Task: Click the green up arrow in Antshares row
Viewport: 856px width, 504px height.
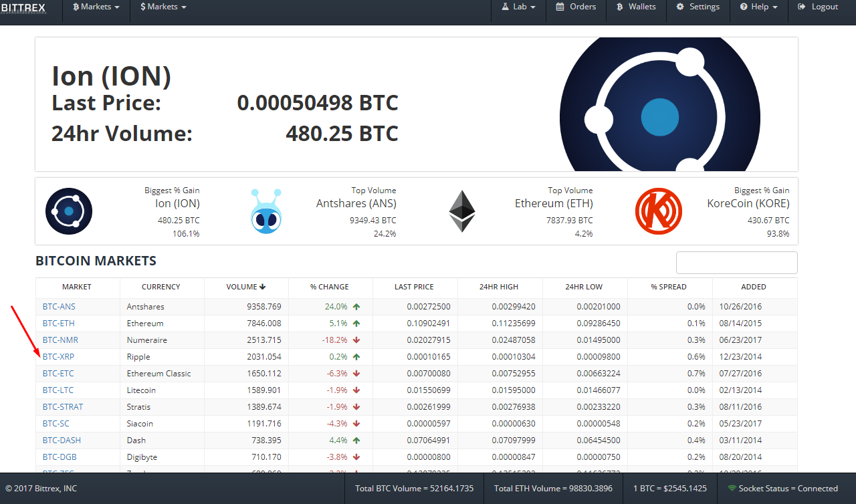Action: (x=356, y=307)
